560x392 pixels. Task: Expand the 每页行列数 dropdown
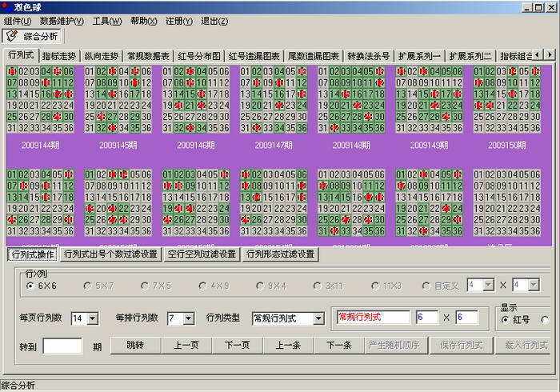tap(93, 318)
